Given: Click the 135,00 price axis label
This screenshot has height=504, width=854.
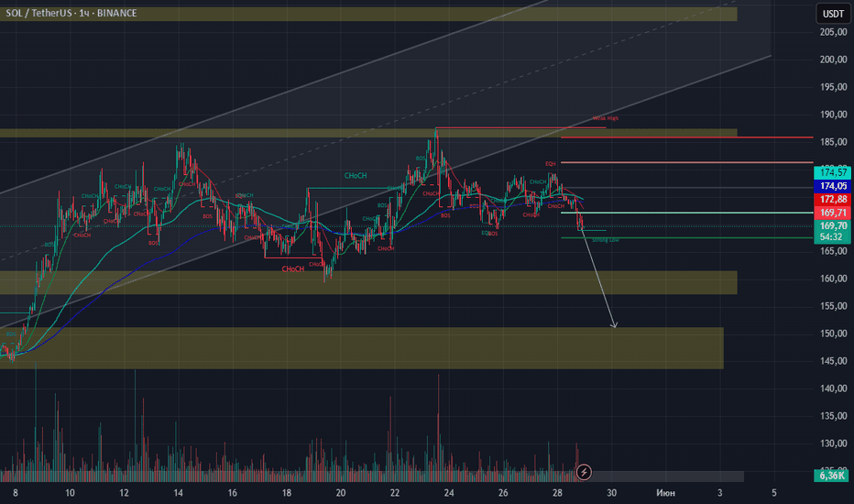Looking at the screenshot, I should coord(833,416).
